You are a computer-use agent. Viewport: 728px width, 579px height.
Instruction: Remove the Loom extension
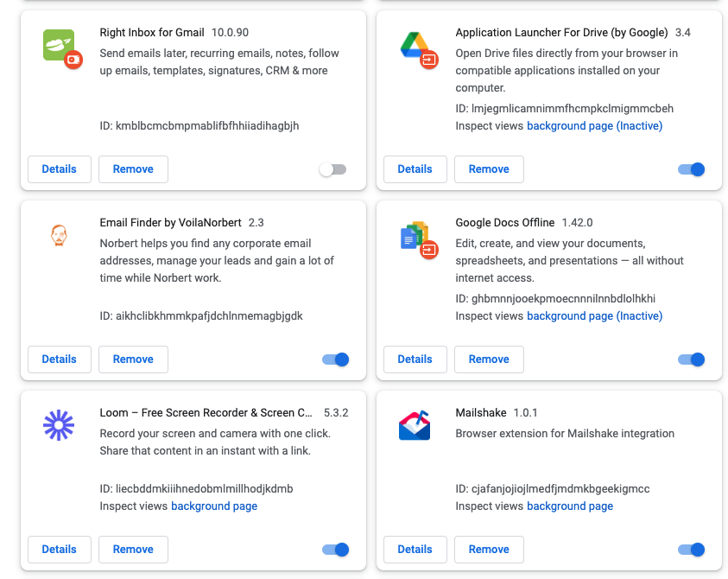tap(133, 550)
